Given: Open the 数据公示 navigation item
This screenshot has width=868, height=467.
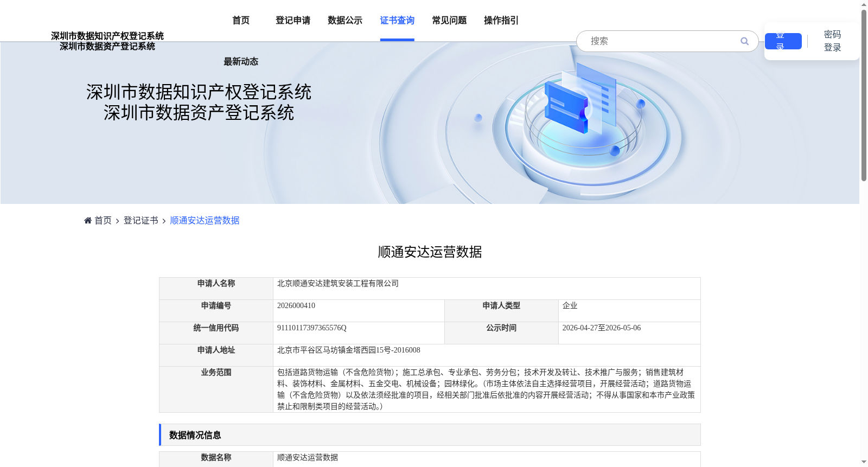Looking at the screenshot, I should tap(345, 21).
